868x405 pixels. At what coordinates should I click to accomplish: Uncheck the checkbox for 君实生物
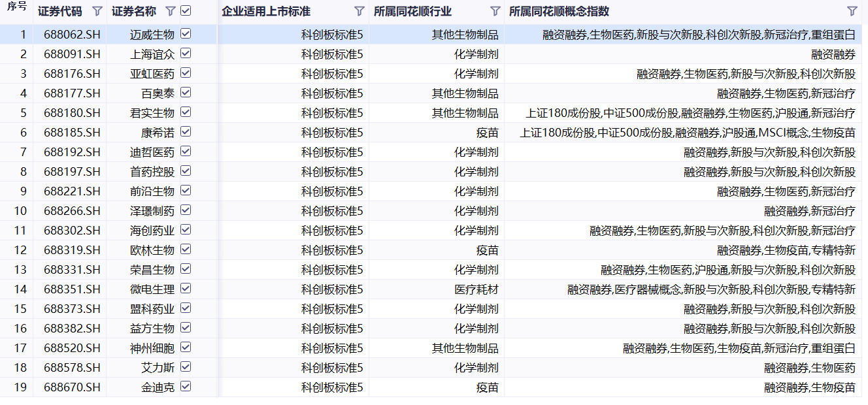pos(186,112)
